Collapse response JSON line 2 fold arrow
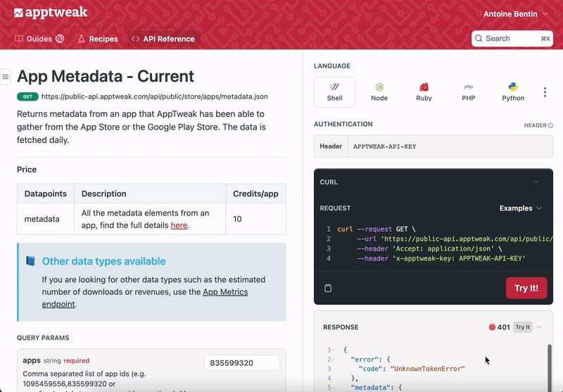The width and height of the screenshot is (563, 392). [333, 360]
